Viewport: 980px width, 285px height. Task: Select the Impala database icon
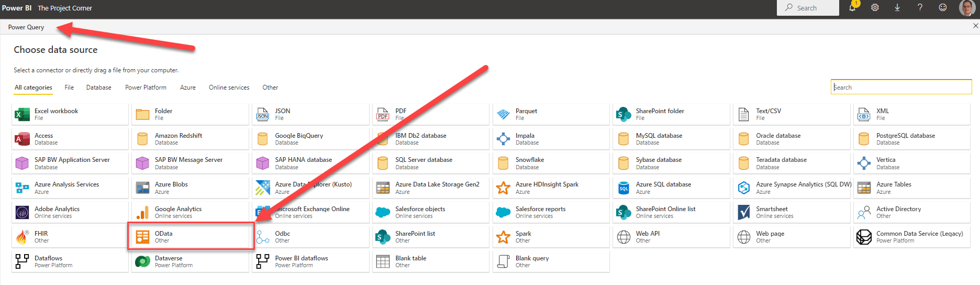[503, 139]
